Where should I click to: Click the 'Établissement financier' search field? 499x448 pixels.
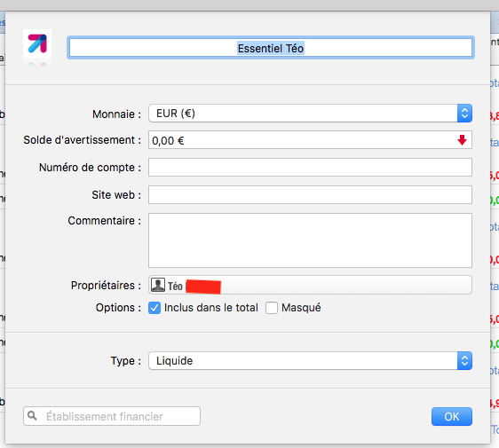pyautogui.click(x=112, y=416)
